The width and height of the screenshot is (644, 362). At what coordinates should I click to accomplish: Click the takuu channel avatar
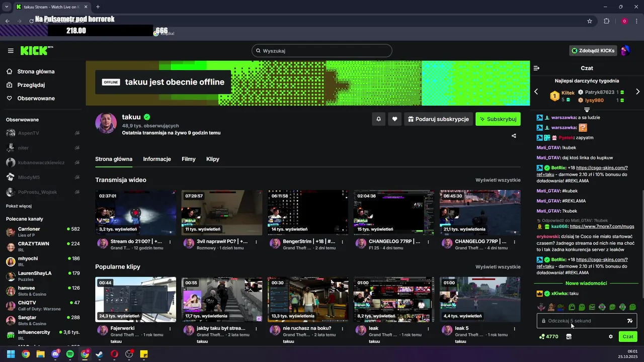pyautogui.click(x=106, y=123)
